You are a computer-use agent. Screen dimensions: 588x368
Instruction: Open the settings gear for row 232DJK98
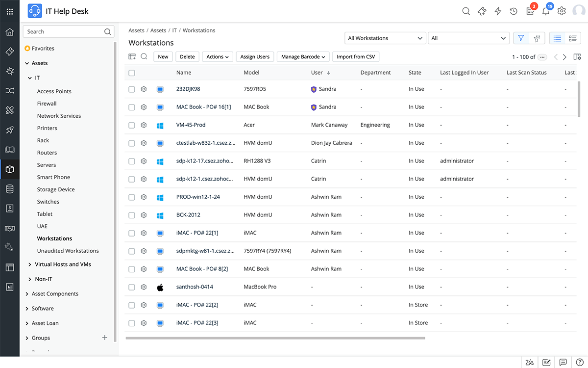pyautogui.click(x=144, y=89)
